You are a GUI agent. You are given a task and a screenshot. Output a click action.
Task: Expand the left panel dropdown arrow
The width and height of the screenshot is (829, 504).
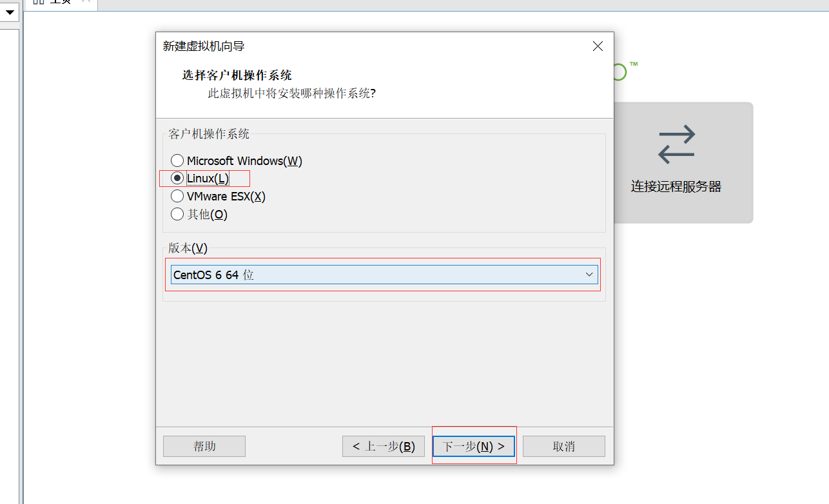click(10, 12)
